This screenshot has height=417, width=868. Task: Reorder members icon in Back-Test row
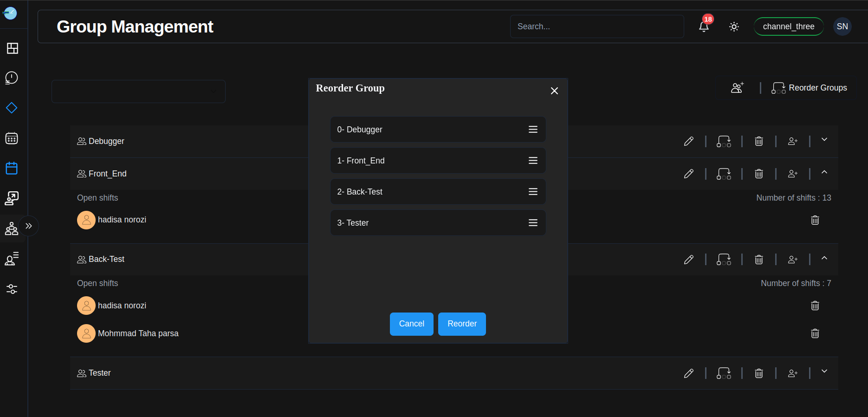(x=724, y=260)
